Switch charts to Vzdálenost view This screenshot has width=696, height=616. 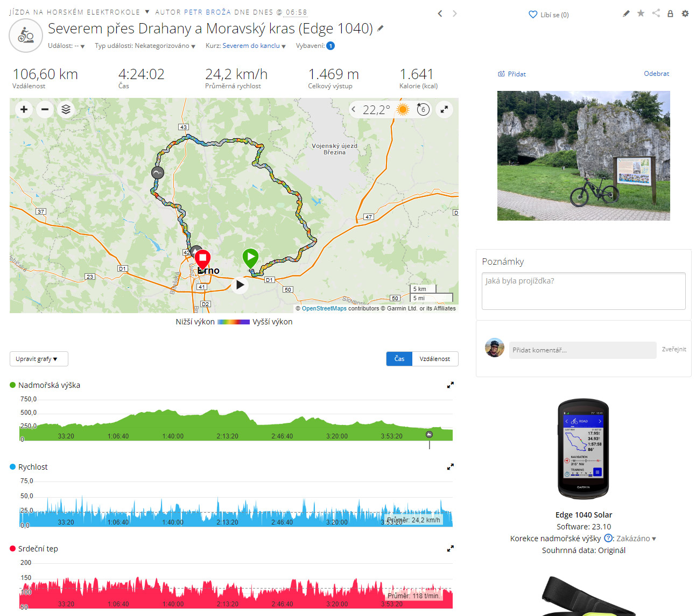click(435, 359)
